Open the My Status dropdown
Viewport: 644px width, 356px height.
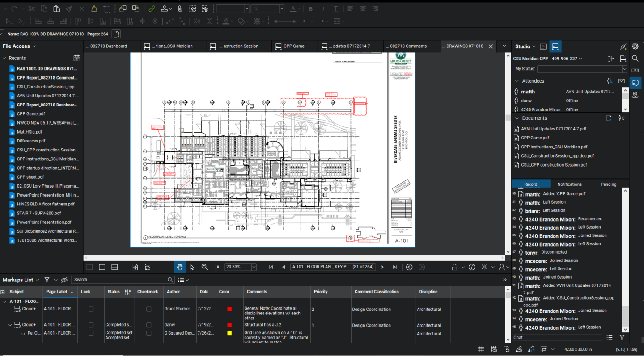626,69
